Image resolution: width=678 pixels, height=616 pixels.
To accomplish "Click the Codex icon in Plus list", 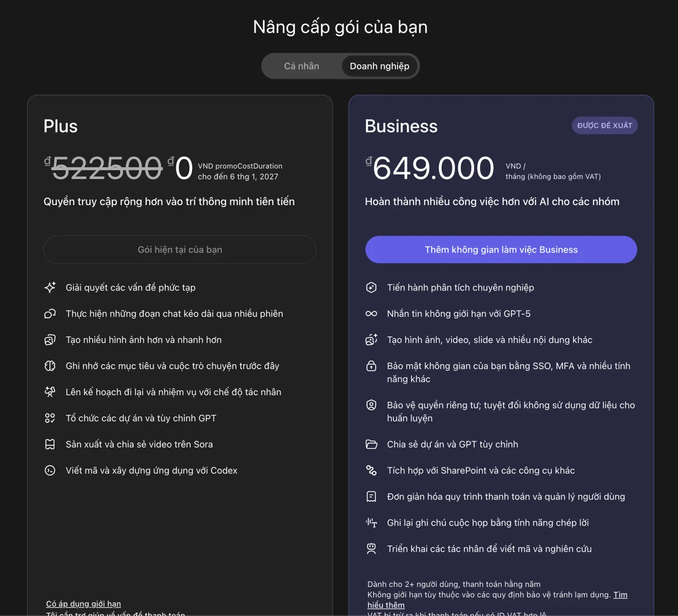I will tap(50, 470).
